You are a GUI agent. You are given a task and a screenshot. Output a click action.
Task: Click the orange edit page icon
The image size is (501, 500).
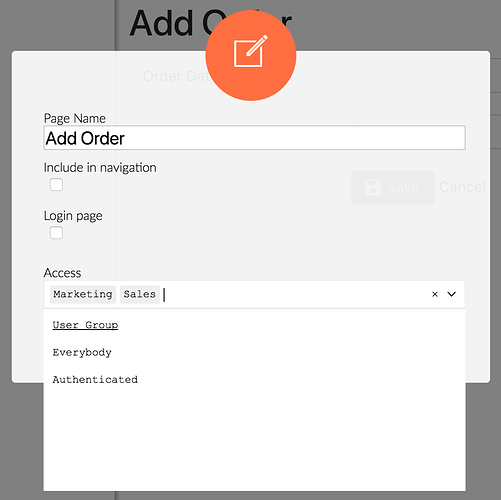(251, 55)
